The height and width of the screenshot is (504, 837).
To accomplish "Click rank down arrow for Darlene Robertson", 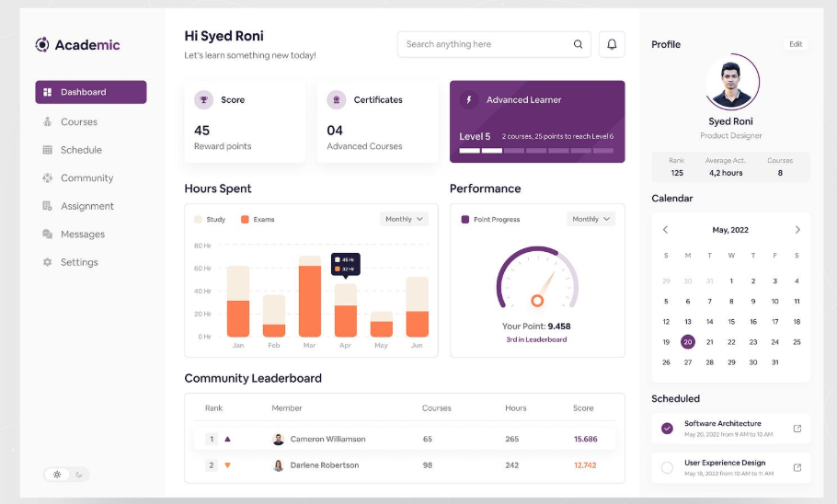I will click(x=227, y=465).
